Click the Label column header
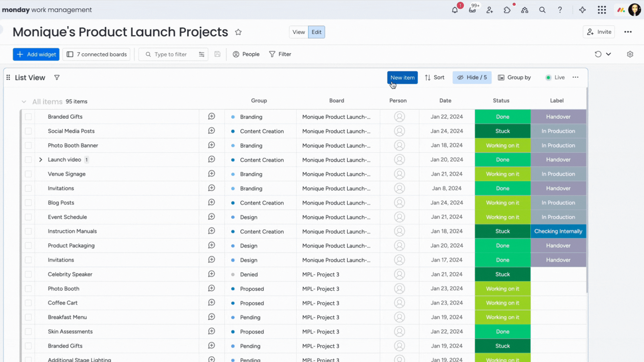Screen dimensions: 644x362 557,101
